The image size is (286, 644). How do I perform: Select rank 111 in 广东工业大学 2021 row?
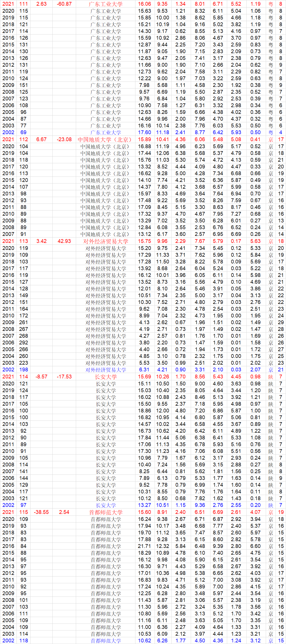pyautogui.click(x=24, y=4)
